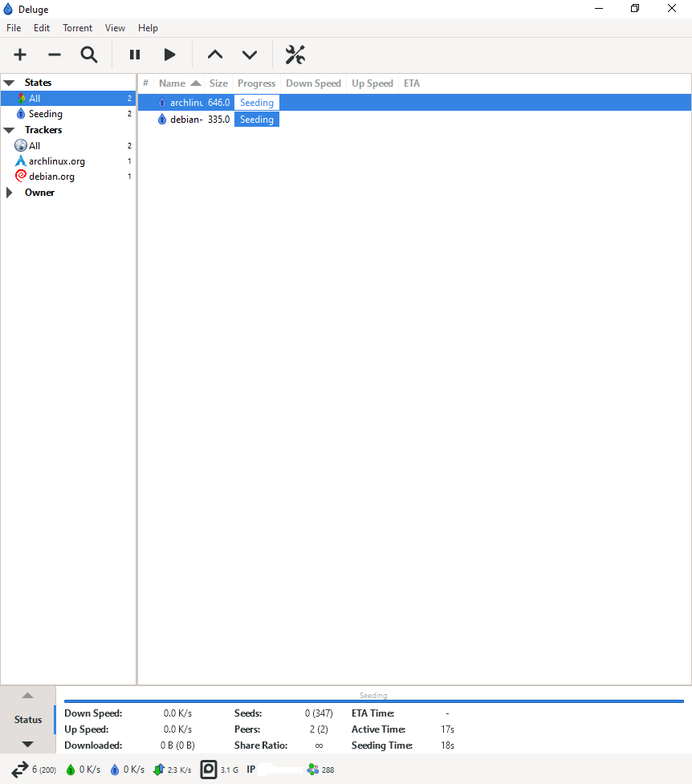Restore down the Deluge window
The width and height of the screenshot is (692, 784).
[x=635, y=9]
